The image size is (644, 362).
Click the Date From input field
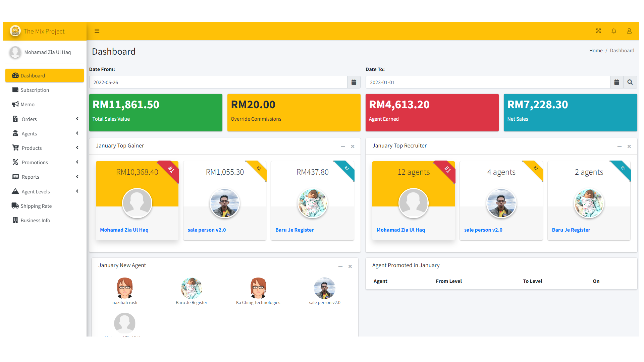click(218, 82)
